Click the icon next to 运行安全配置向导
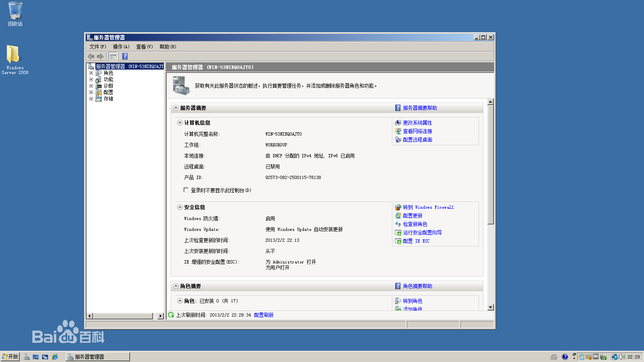Image resolution: width=644 pixels, height=362 pixels. pos(398,232)
